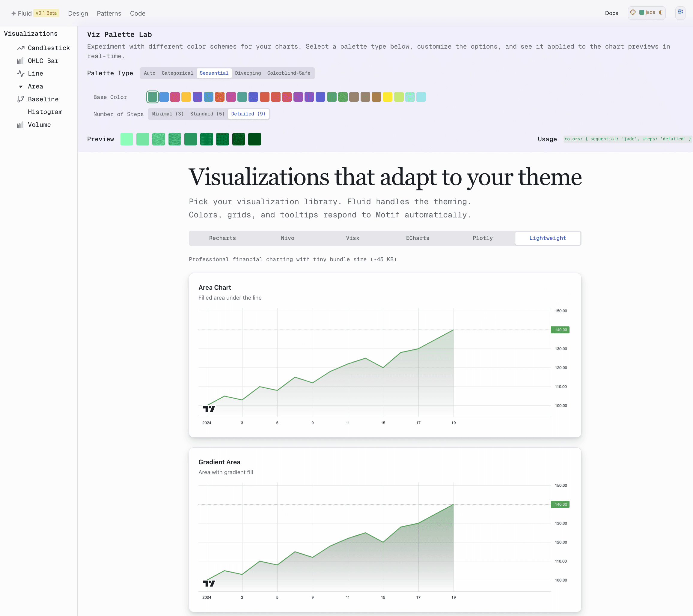Click the Baseline branch icon

(x=21, y=99)
